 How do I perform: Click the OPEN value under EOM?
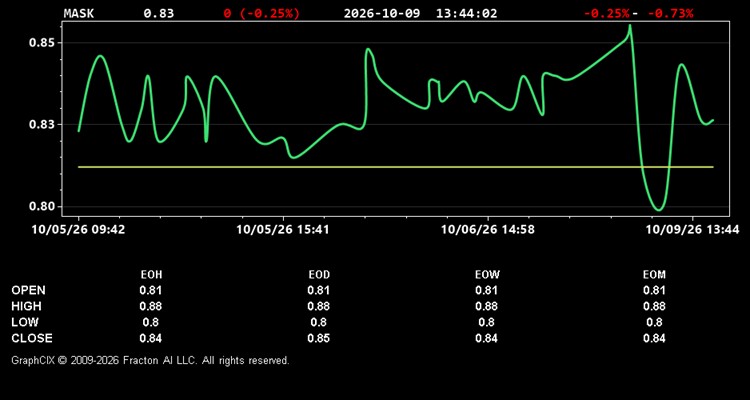(x=654, y=290)
